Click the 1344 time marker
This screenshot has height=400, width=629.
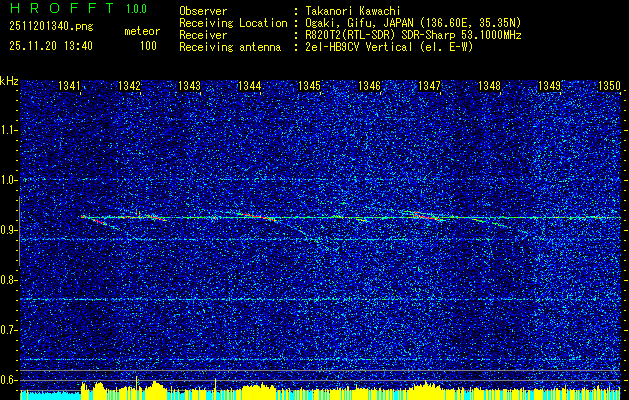(x=249, y=86)
